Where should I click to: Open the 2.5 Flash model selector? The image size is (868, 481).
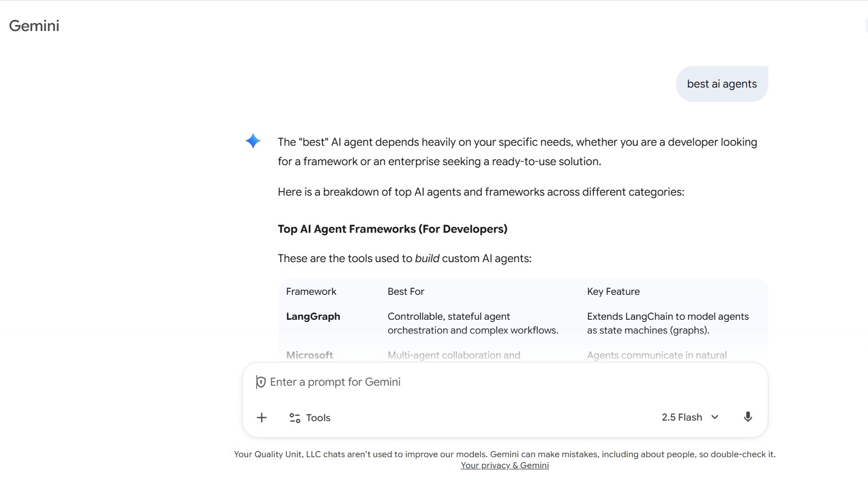click(x=682, y=417)
